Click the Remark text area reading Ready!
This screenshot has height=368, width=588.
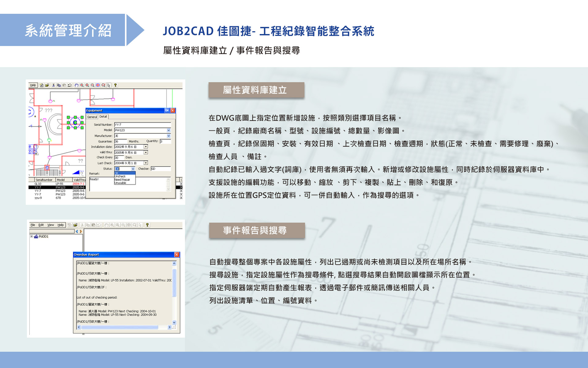(x=130, y=184)
